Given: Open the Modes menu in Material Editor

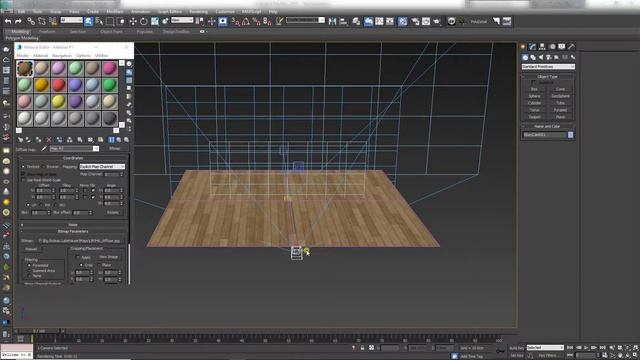Looking at the screenshot, I should 22,56.
